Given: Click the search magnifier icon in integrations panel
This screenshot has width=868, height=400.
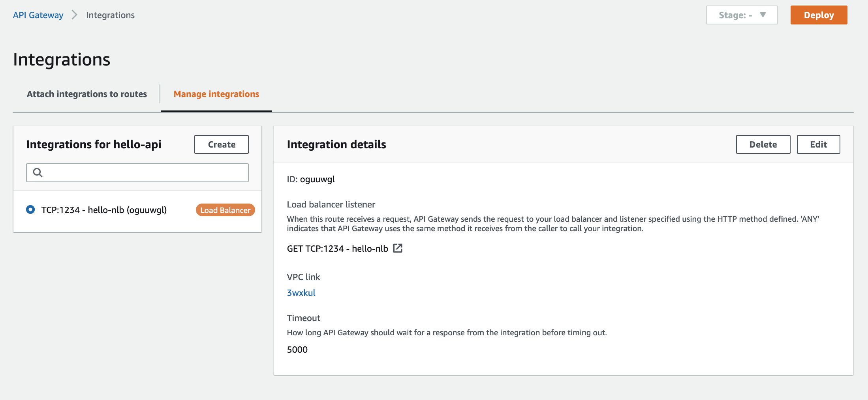Looking at the screenshot, I should (x=38, y=173).
